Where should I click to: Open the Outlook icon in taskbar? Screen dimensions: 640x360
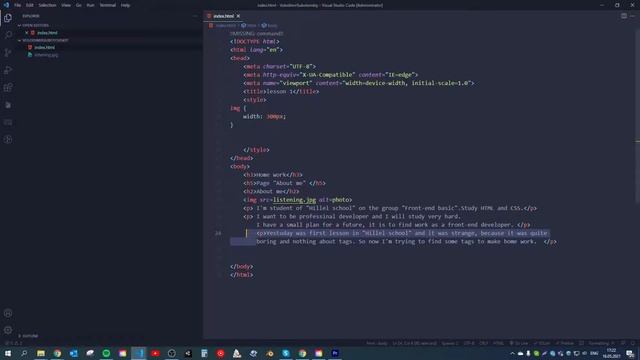coord(73,353)
